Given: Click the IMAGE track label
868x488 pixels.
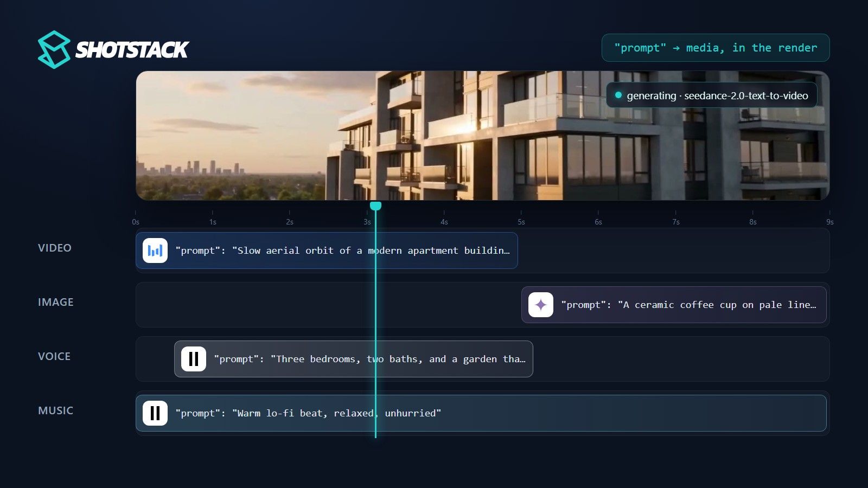Looking at the screenshot, I should [56, 302].
